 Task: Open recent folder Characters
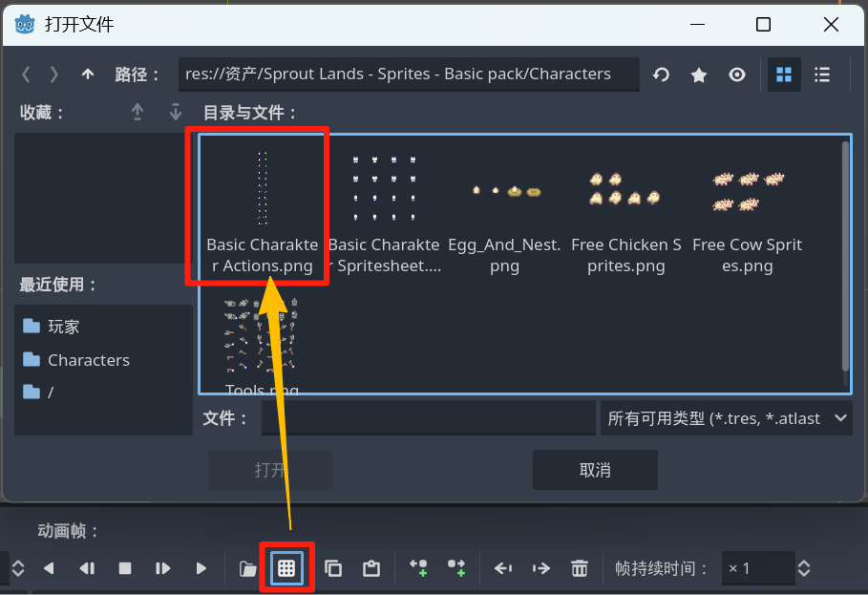(103, 360)
